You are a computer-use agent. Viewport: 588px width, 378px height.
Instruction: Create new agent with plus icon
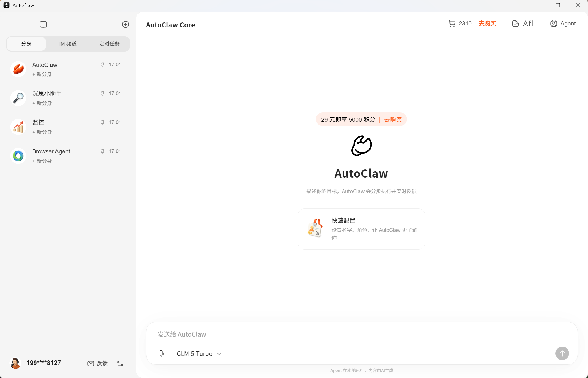[x=126, y=24]
